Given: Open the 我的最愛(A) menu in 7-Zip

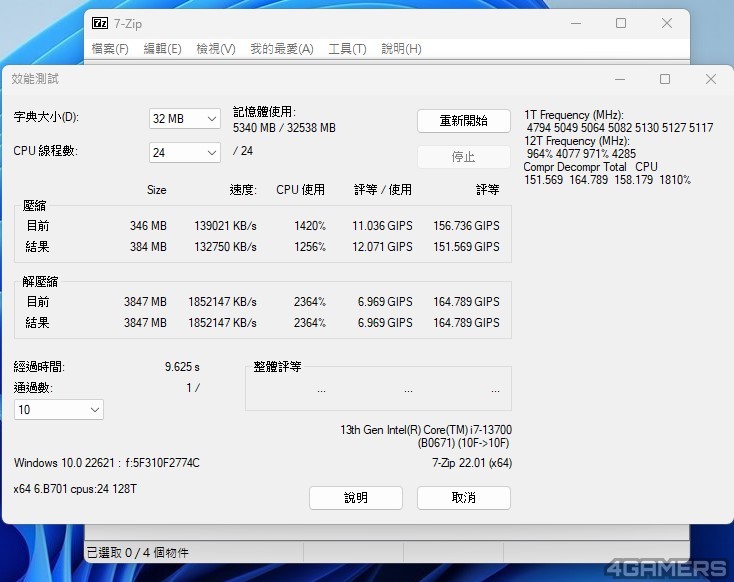Looking at the screenshot, I should coord(282,49).
